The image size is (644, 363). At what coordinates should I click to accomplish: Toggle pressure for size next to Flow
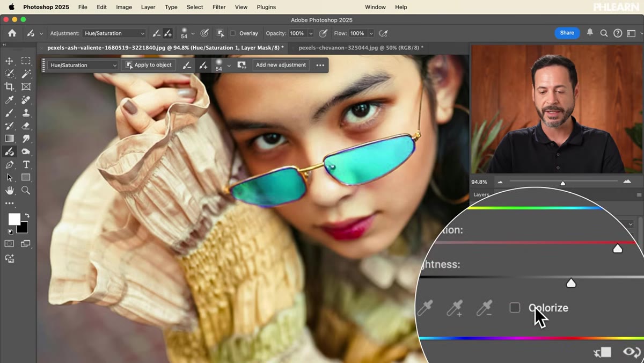point(383,33)
